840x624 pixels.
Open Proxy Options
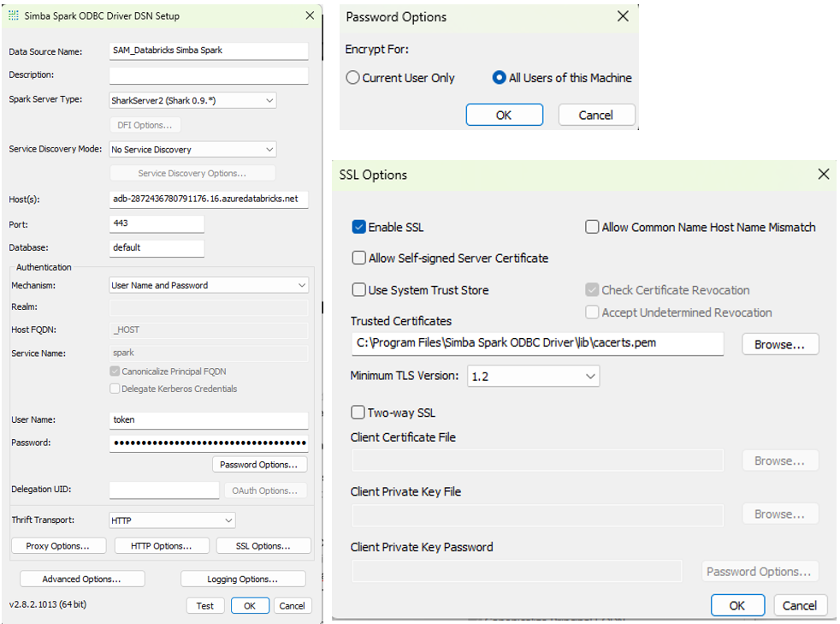(x=59, y=546)
